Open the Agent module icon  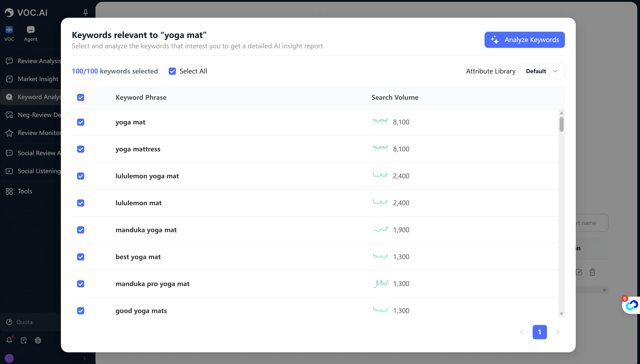pos(31,30)
